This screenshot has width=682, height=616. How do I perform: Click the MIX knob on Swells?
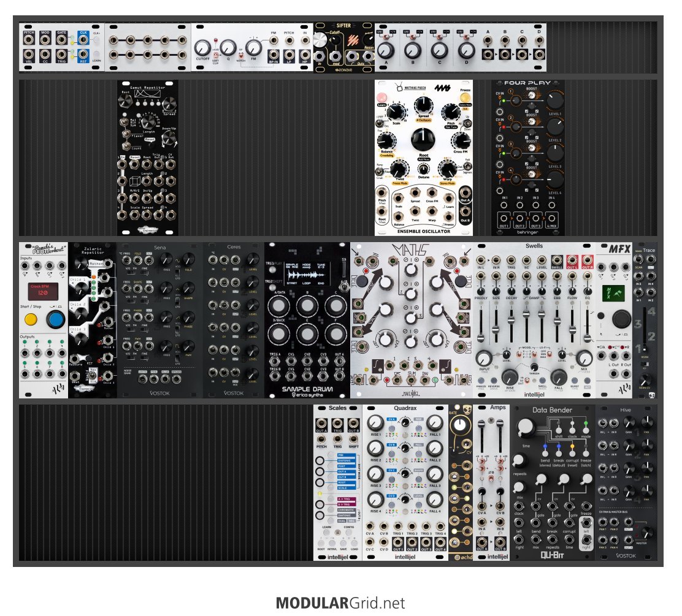pyautogui.click(x=584, y=359)
